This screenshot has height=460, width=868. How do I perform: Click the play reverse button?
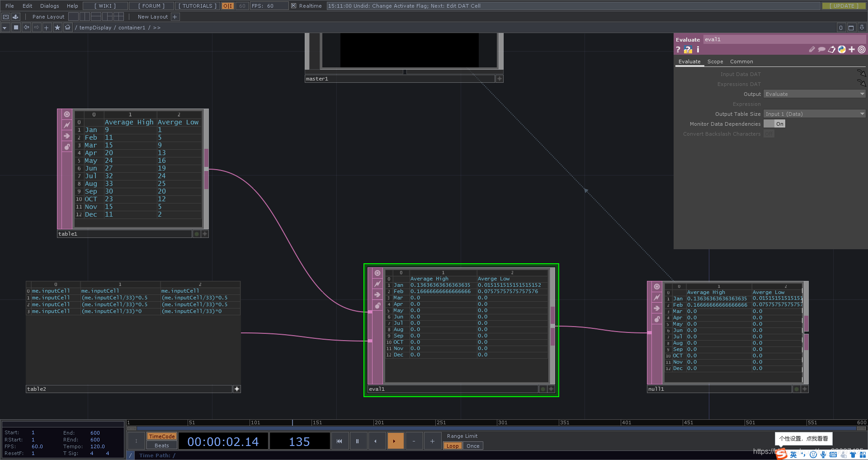tap(376, 441)
